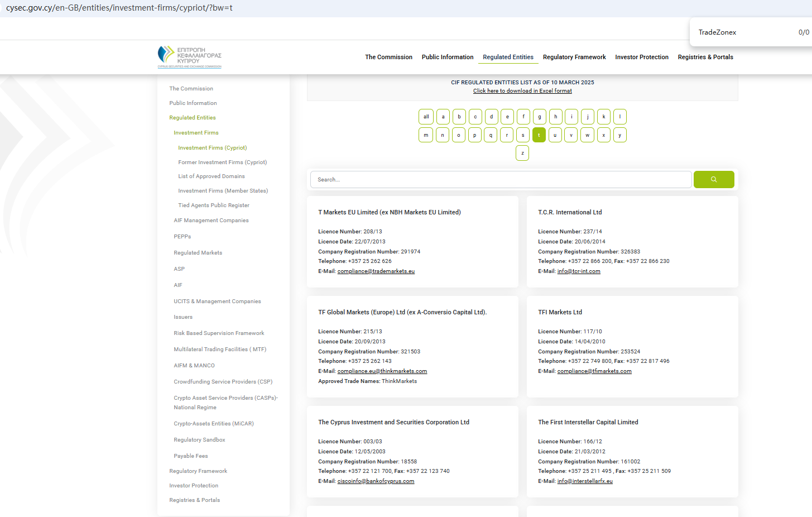Select the 'all' alphabet filter button
812x517 pixels.
tap(426, 117)
